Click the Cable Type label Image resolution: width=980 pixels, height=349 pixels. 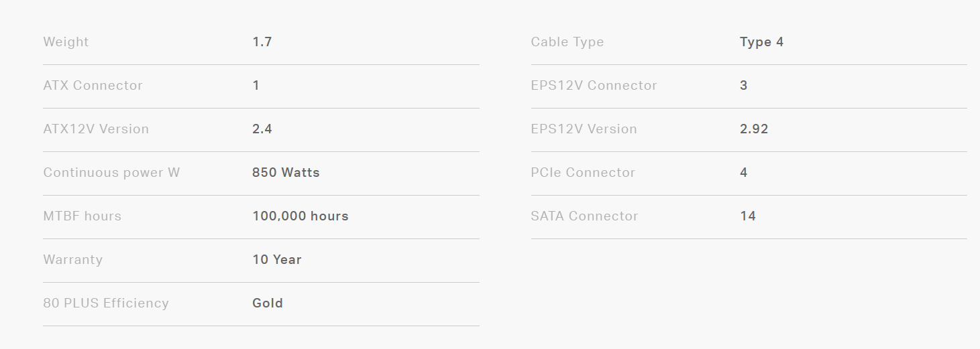pos(567,42)
